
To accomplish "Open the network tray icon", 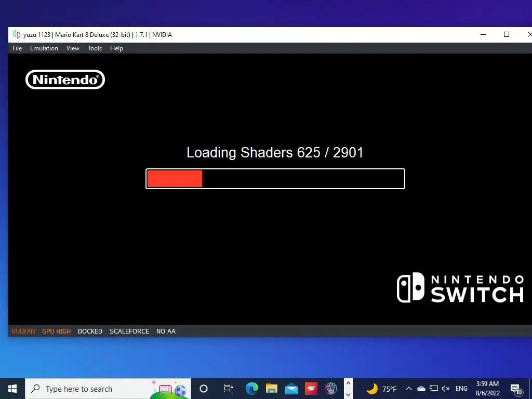I will [x=434, y=389].
